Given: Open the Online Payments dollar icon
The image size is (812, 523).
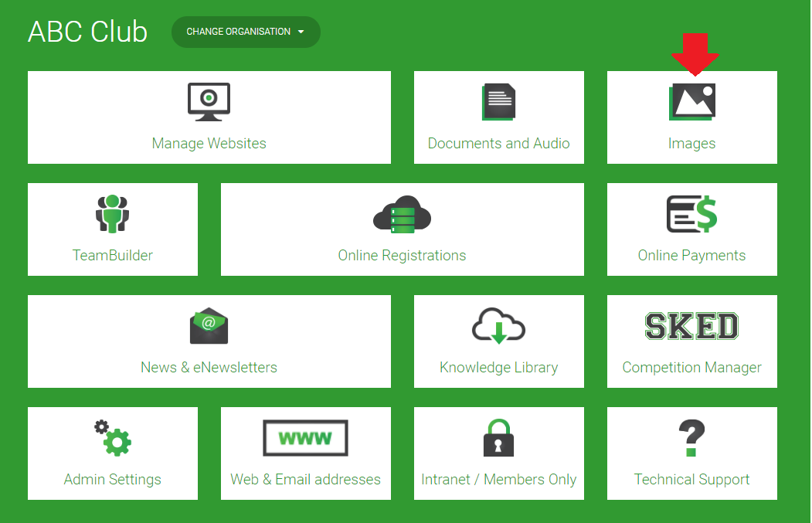Looking at the screenshot, I should [x=691, y=214].
